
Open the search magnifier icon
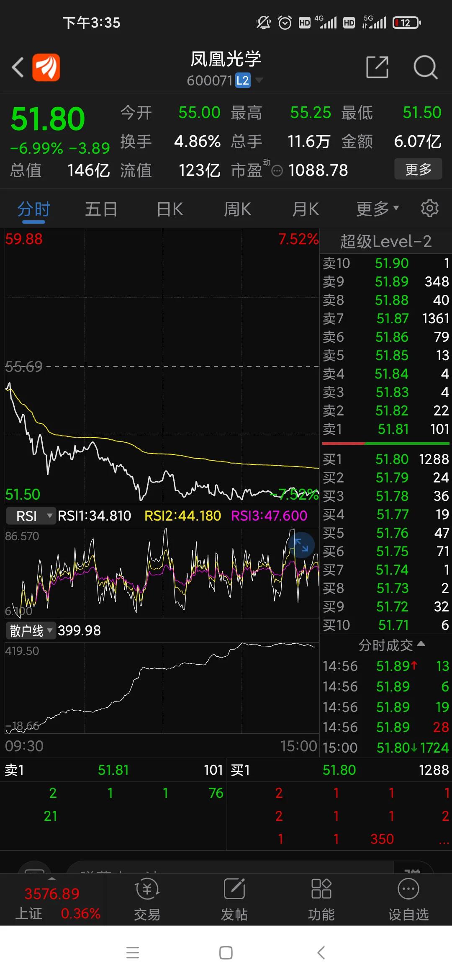[x=425, y=67]
